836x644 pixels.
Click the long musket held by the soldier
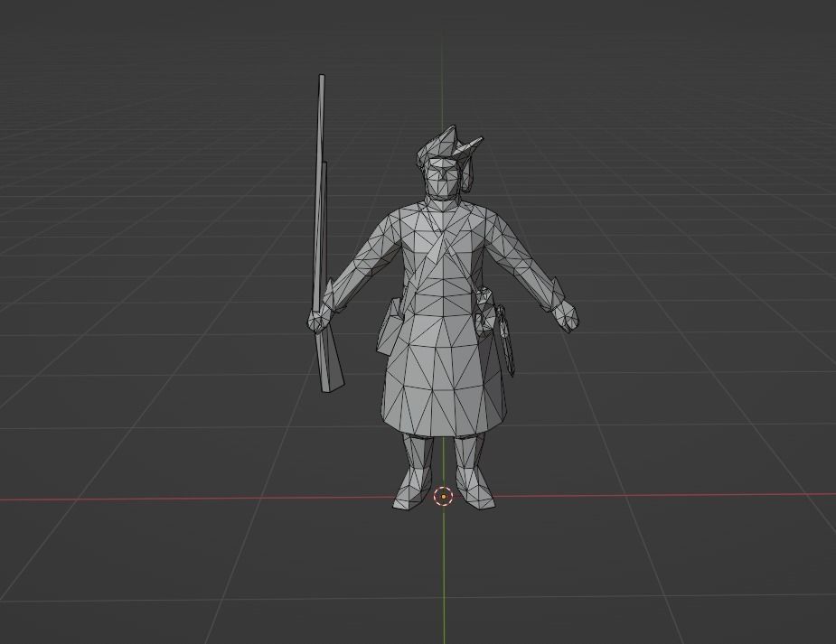[x=323, y=234]
